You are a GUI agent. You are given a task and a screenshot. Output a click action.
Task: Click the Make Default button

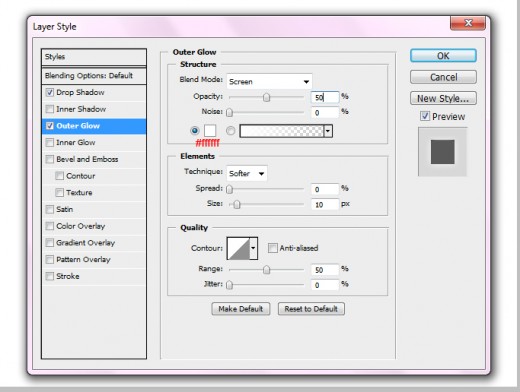(241, 309)
